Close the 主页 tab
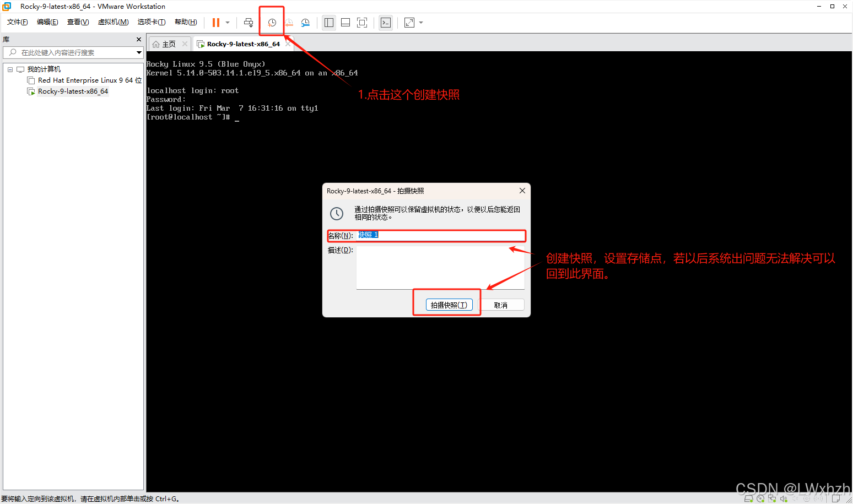The width and height of the screenshot is (853, 504). (x=185, y=44)
